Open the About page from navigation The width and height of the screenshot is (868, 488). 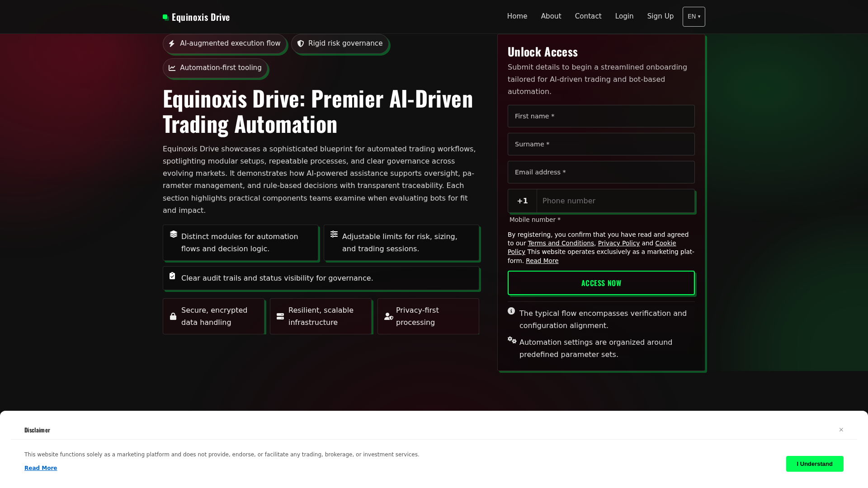(551, 16)
